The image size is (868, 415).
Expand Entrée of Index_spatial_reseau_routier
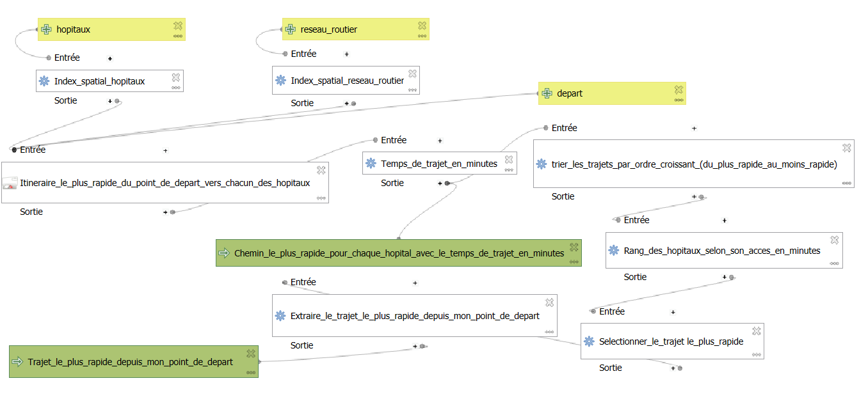pos(347,54)
